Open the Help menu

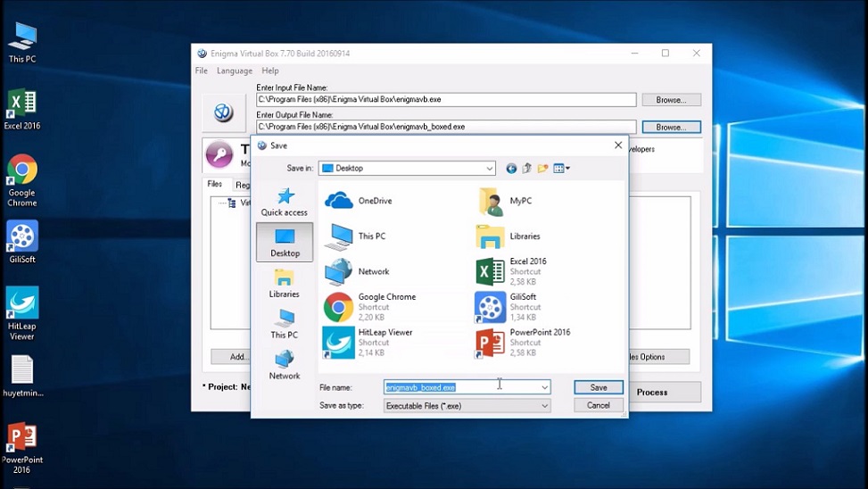pos(270,70)
